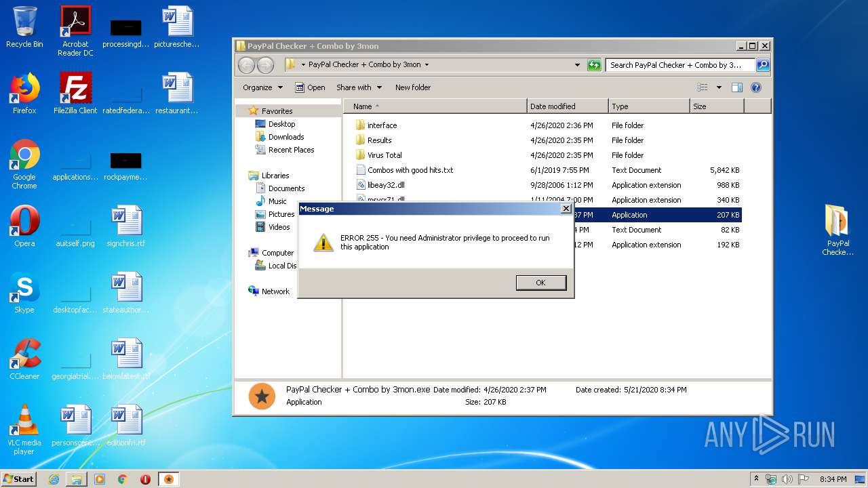Select the picturesche Word document on the desktop

point(177,28)
